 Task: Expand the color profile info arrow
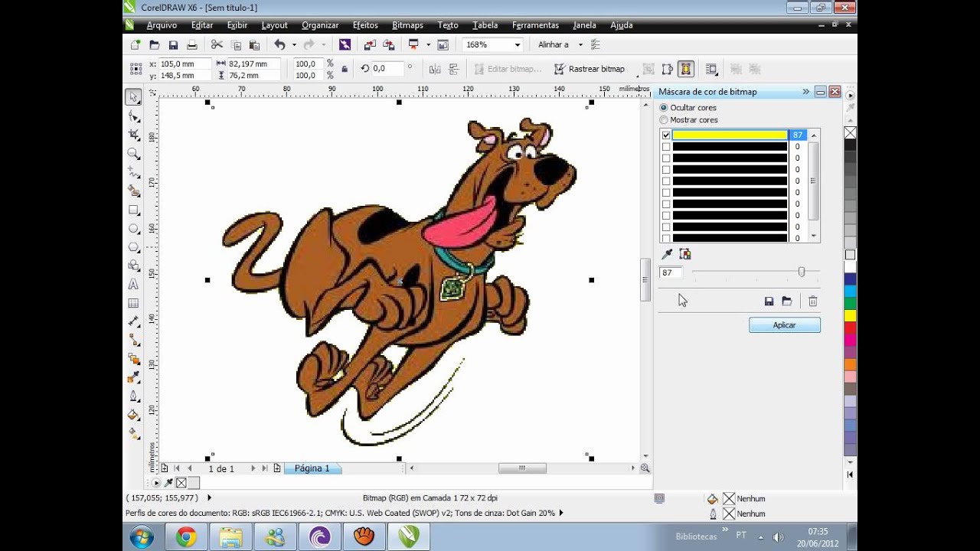[x=561, y=514]
